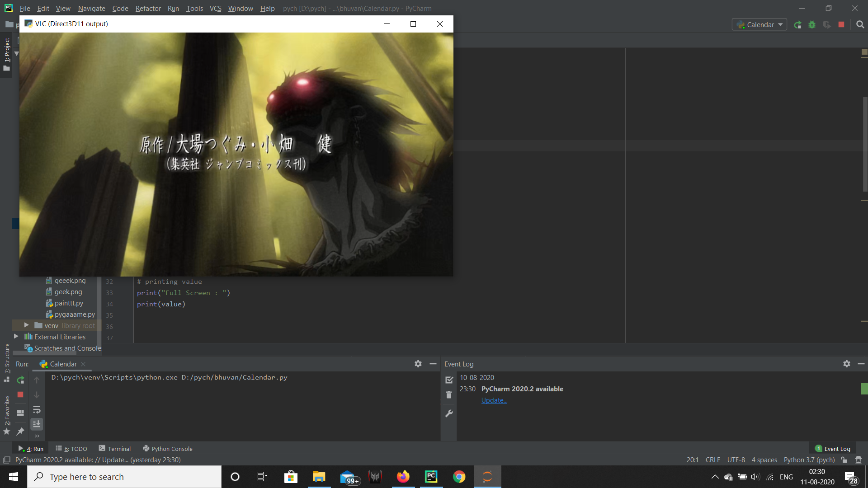Image resolution: width=868 pixels, height=488 pixels.
Task: Expand the External Libraries node
Action: (x=16, y=337)
